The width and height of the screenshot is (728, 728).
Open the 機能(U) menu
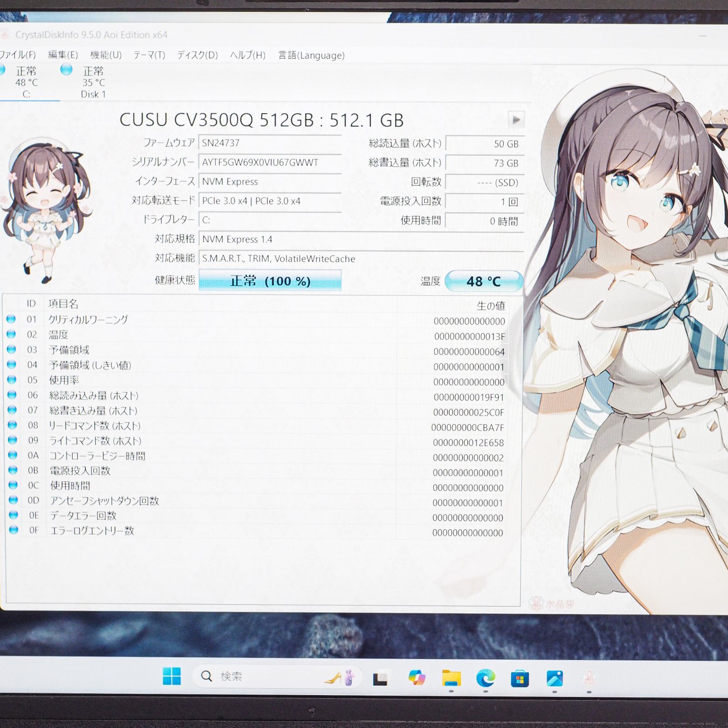coord(106,55)
